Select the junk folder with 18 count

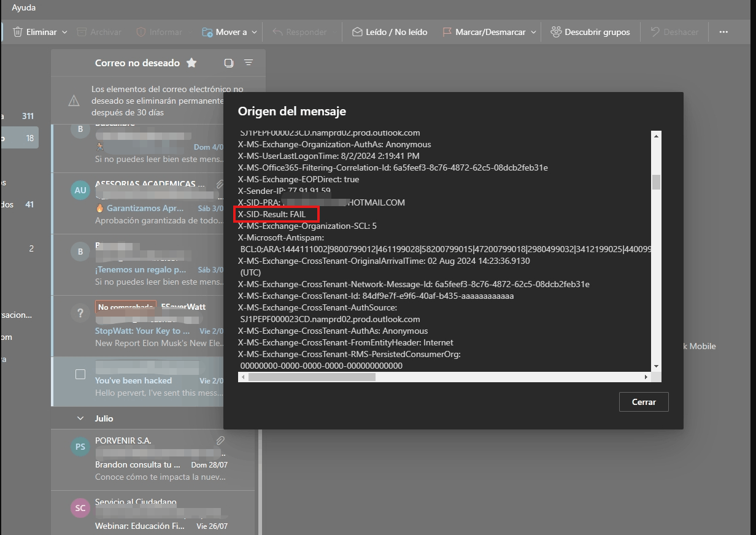click(20, 138)
